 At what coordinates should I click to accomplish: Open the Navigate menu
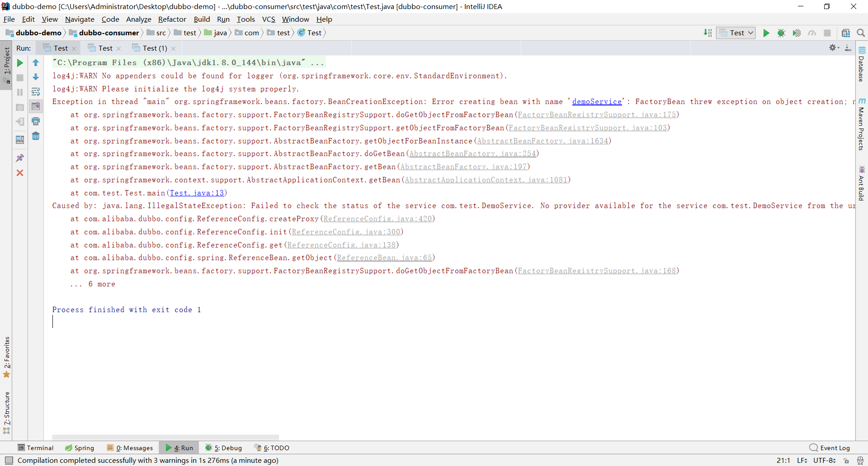(80, 19)
